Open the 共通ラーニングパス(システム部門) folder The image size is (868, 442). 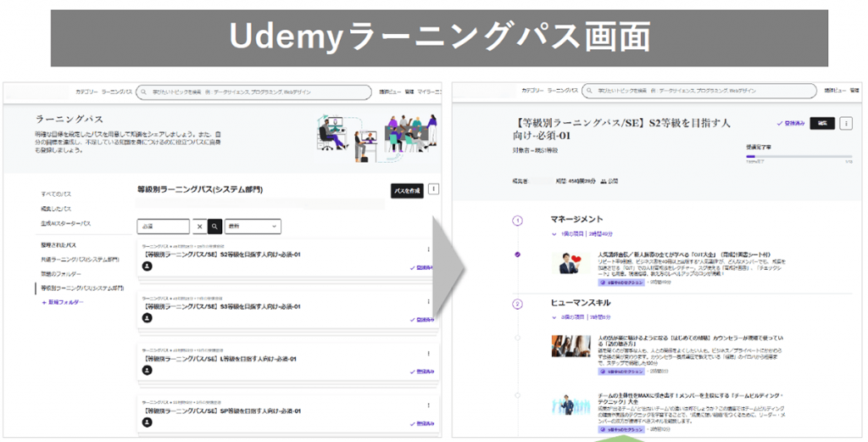80,260
